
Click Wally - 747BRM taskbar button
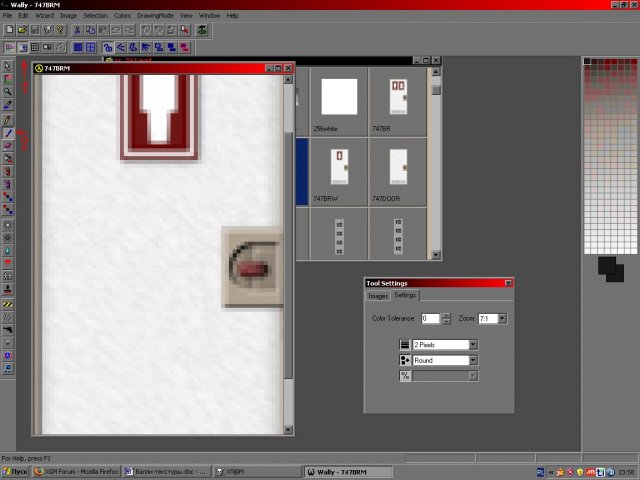(x=349, y=472)
